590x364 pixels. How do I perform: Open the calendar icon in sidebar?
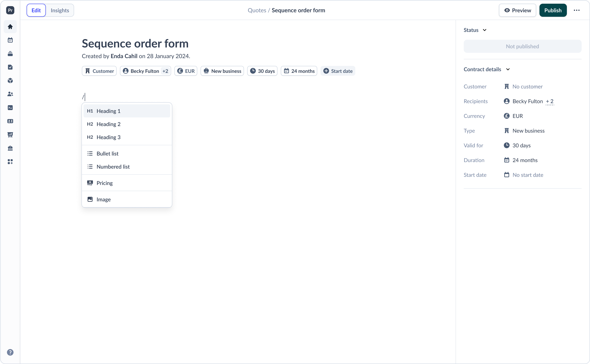(10, 40)
